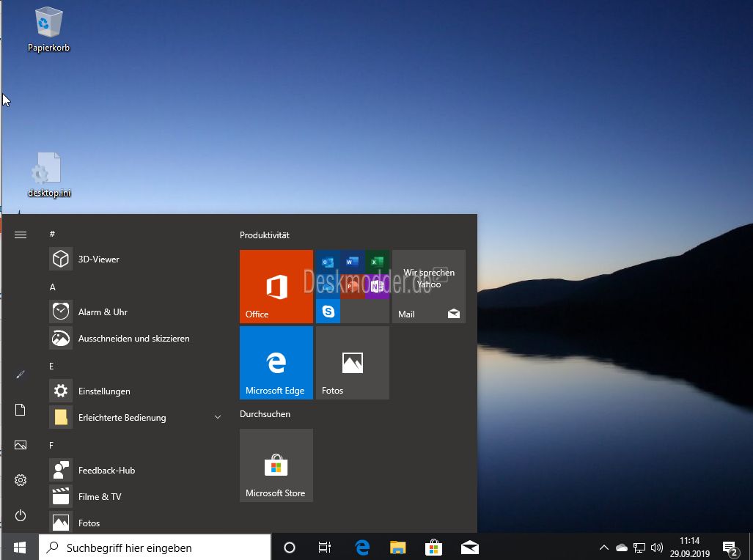The image size is (753, 560).
Task: Open user account icon in Start sidebar
Action: point(21,374)
